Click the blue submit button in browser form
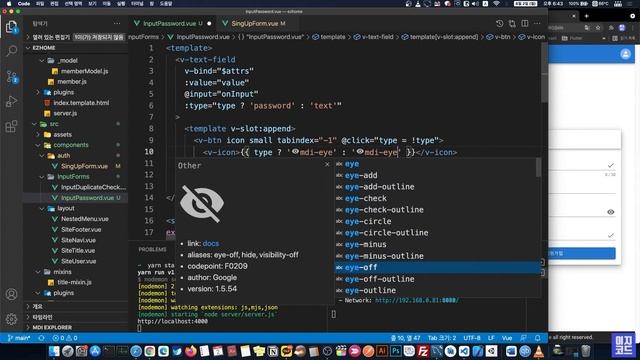Image resolution: width=640 pixels, height=360 pixels. coord(582,253)
